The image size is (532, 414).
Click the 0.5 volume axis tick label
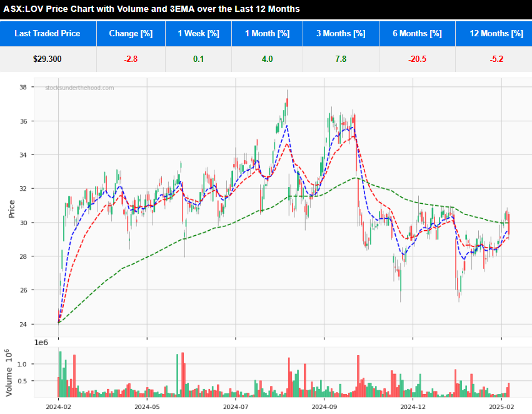[x=22, y=381]
